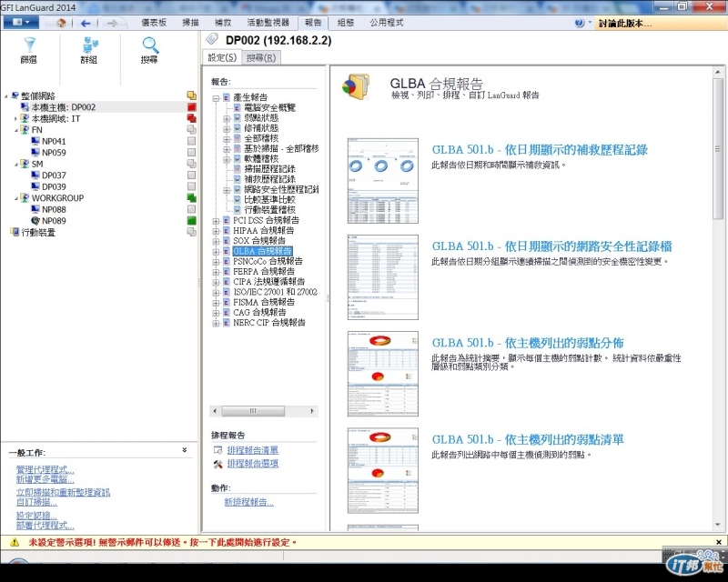Click the forward arrow button
Viewport: 728px width, 582px height.
pyautogui.click(x=112, y=23)
